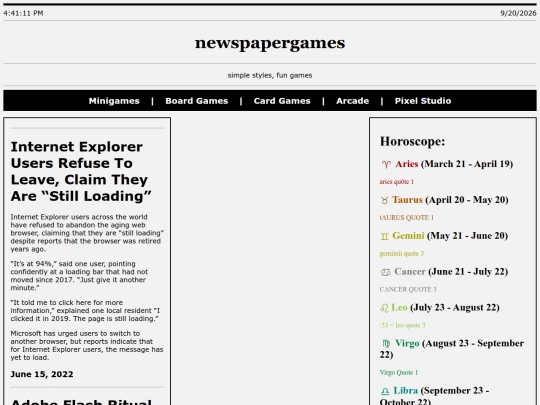Click the 'CANCER QUOTE 3' text
The height and width of the screenshot is (405, 540).
[408, 289]
